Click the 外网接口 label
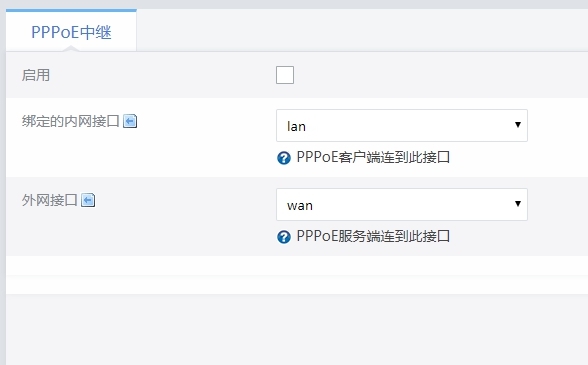The image size is (588, 365). 50,200
